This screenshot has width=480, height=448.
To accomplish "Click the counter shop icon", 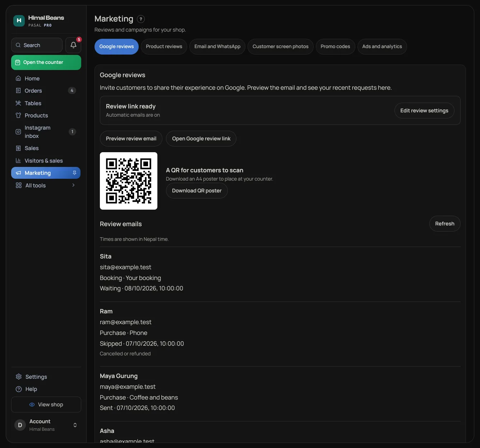I will point(18,62).
